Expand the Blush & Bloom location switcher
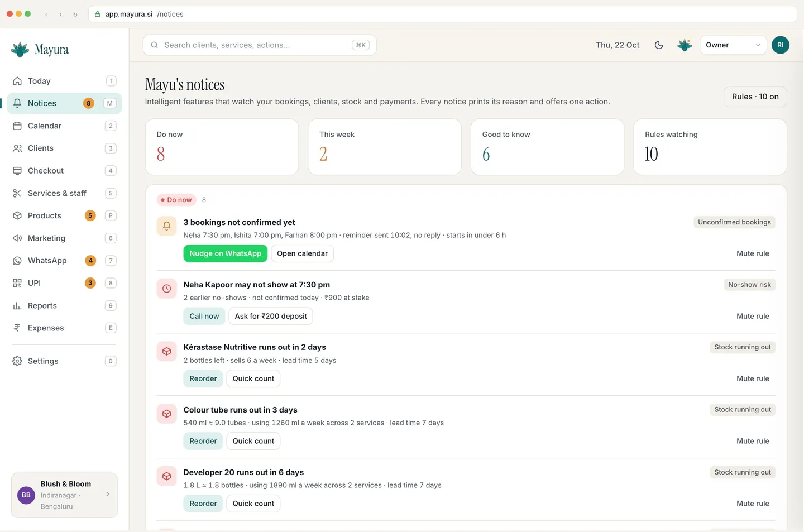 pos(64,495)
